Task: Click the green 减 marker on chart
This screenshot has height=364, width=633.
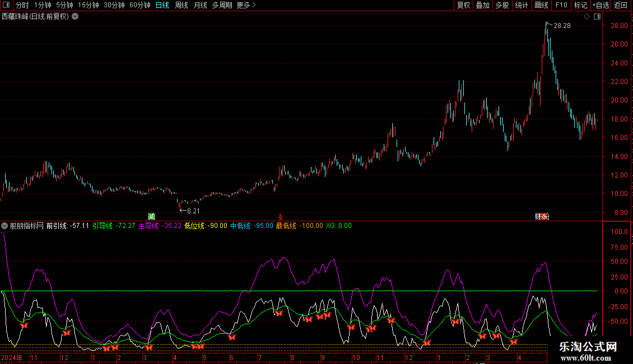Action: (x=151, y=217)
